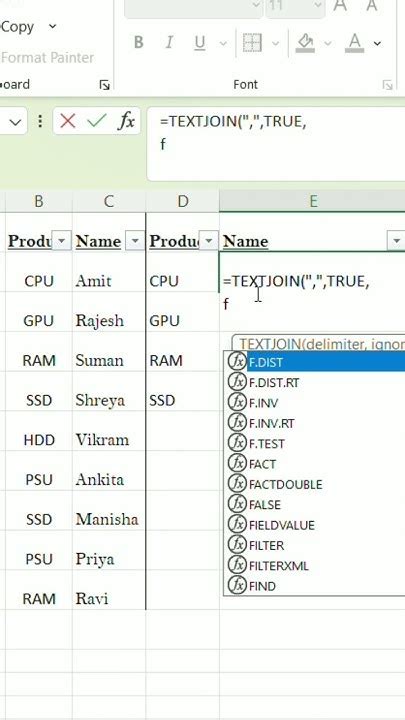Select column E header
This screenshot has height=720, width=405.
point(312,201)
